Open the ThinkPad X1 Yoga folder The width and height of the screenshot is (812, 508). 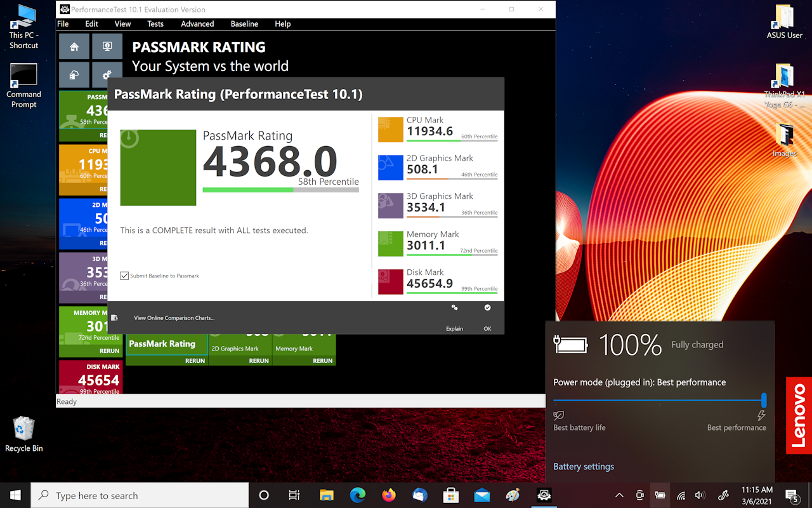click(x=785, y=86)
